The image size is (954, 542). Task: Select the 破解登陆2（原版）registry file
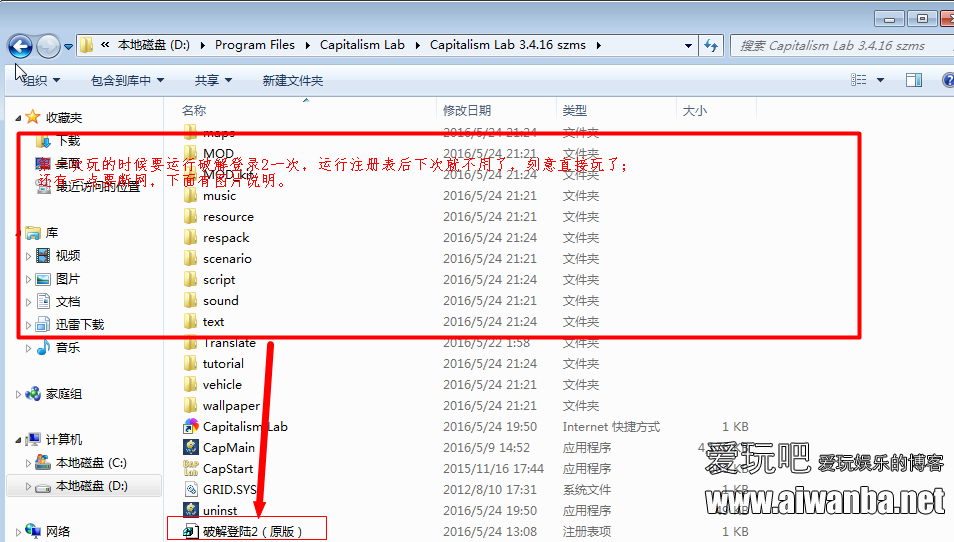[246, 531]
